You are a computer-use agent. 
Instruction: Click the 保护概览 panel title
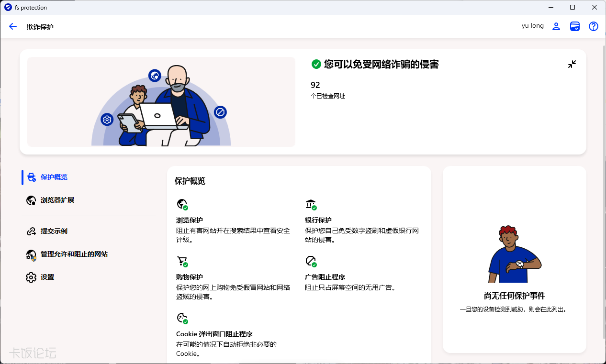pyautogui.click(x=190, y=181)
